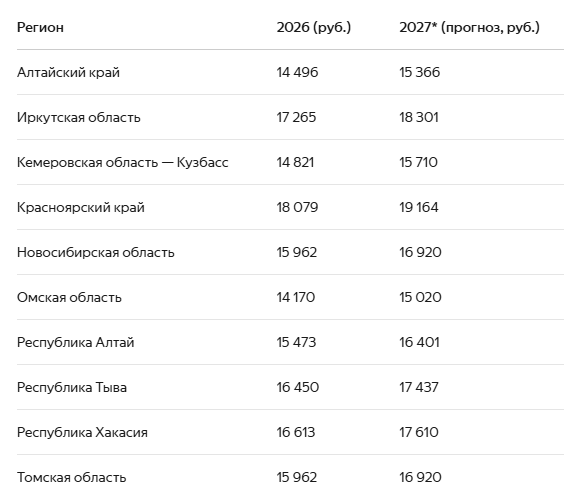The height and width of the screenshot is (500, 567).
Task: Click the 2026 (руб.) column header
Action: (314, 27)
